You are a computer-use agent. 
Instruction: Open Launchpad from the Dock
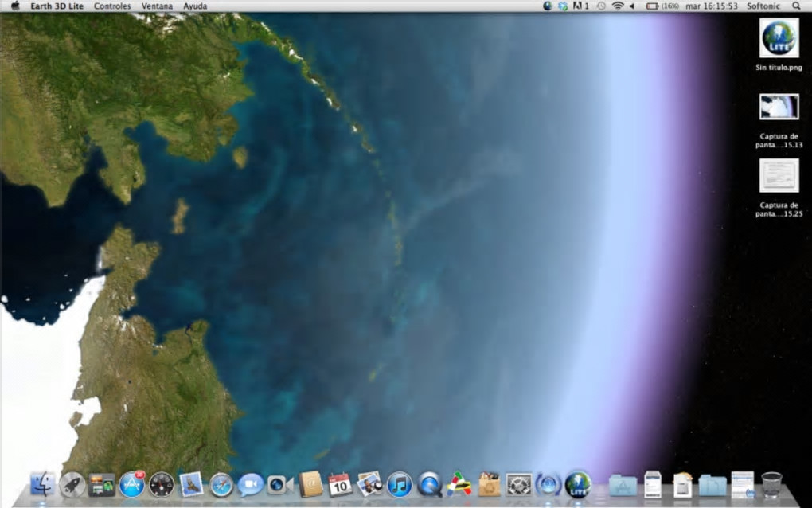pos(72,485)
